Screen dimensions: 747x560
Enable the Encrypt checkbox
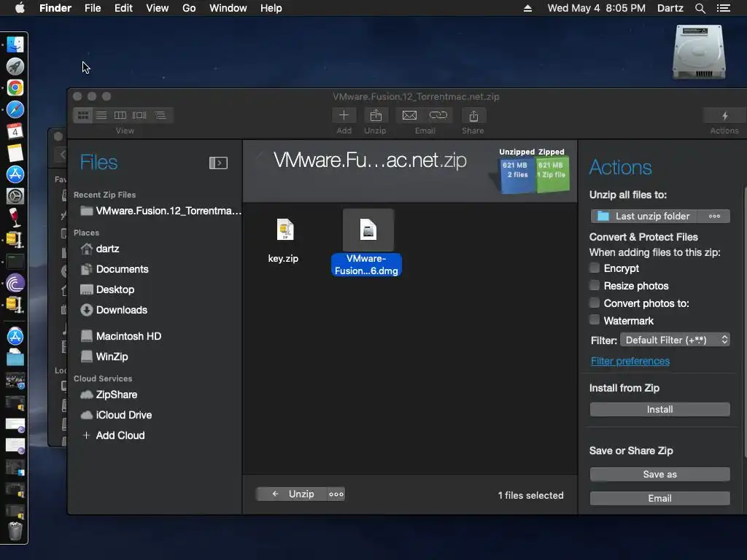594,268
